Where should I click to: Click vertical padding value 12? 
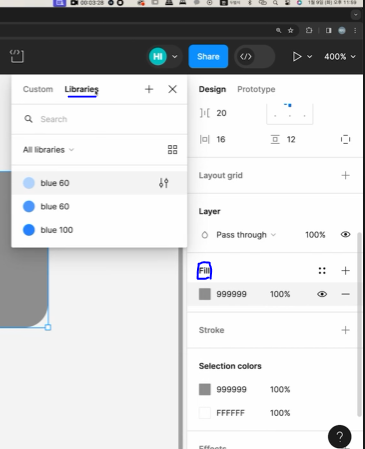[x=291, y=139]
